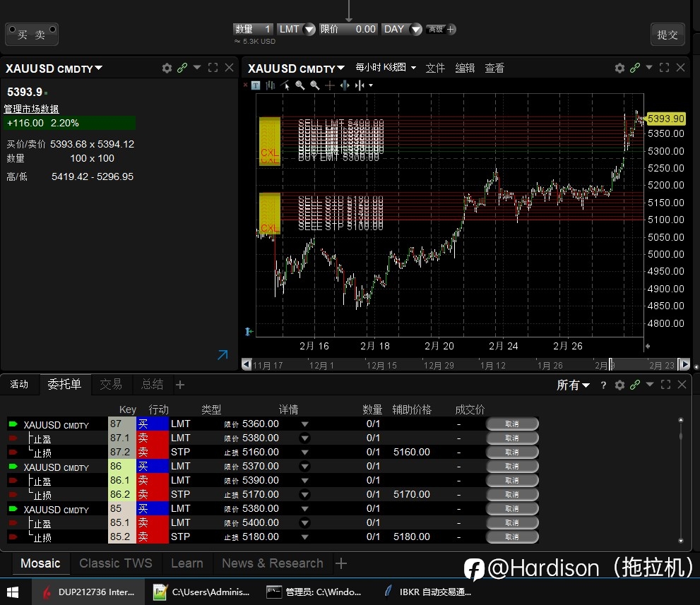Open the LMT order type dropdown
The width and height of the screenshot is (700, 605).
coord(295,29)
